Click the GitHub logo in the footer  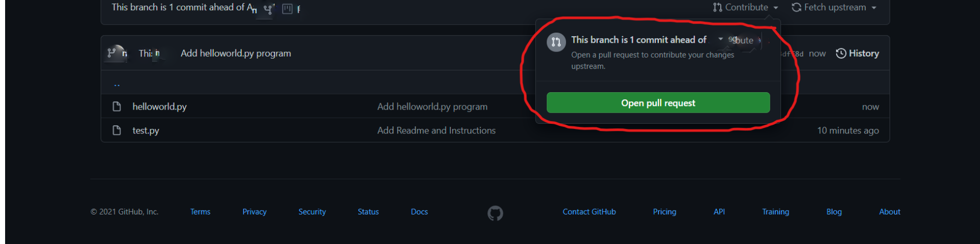tap(495, 213)
